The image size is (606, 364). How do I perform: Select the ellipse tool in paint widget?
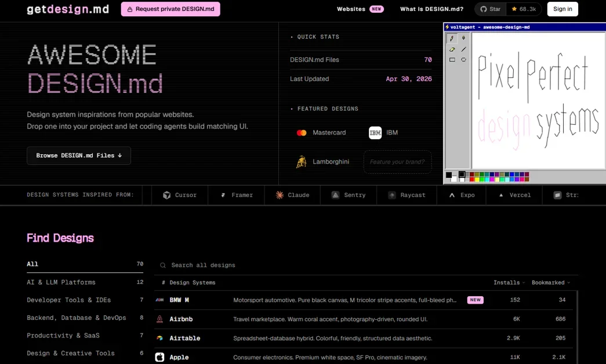463,60
